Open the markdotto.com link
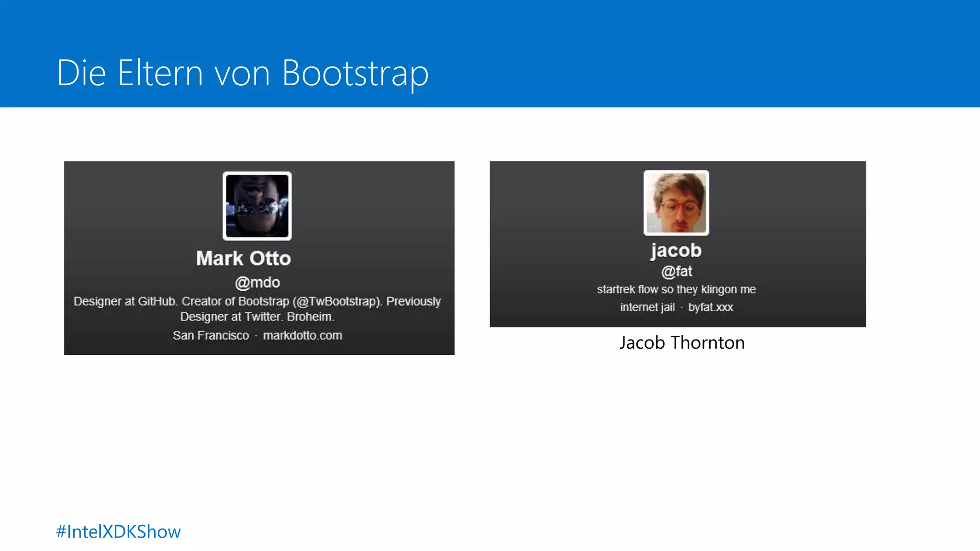 pos(302,335)
